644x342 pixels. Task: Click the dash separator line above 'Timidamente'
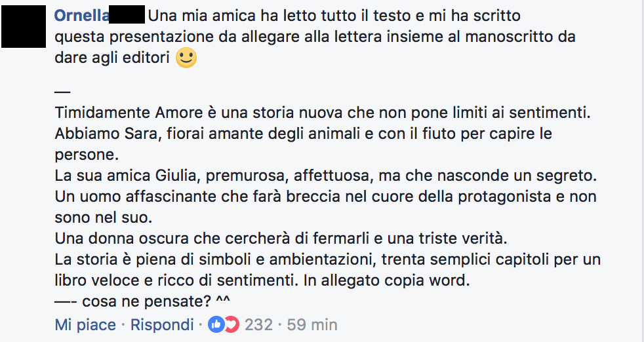click(62, 92)
